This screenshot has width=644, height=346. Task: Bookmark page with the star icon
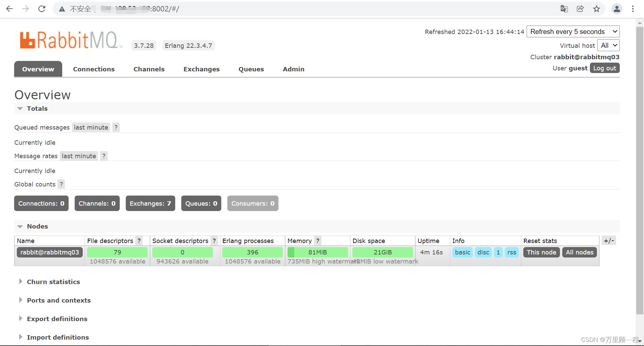point(597,9)
